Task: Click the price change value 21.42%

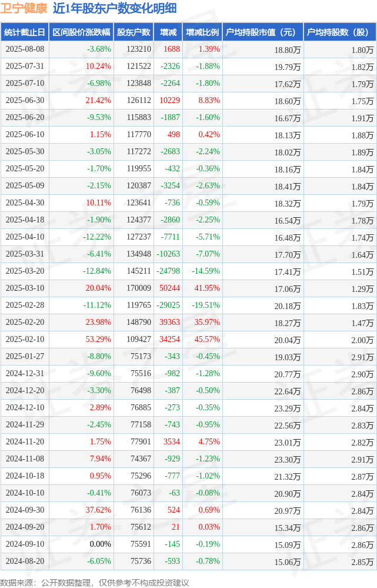Action: point(98,101)
